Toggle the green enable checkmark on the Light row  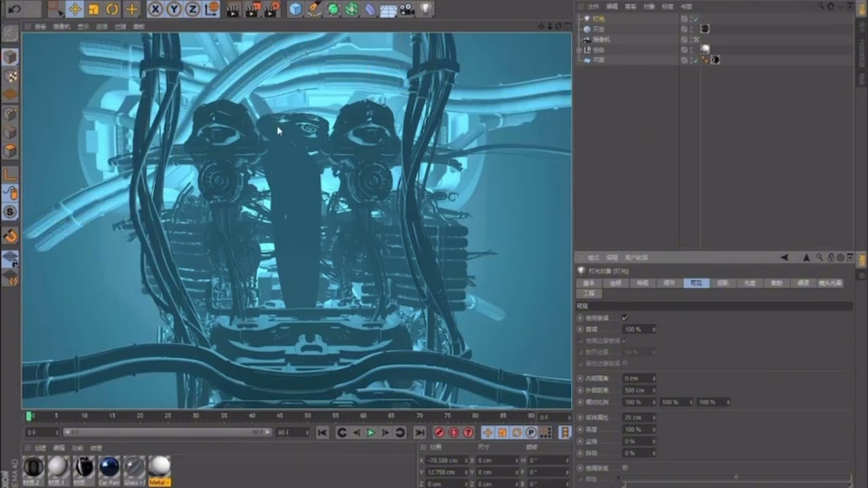point(695,19)
